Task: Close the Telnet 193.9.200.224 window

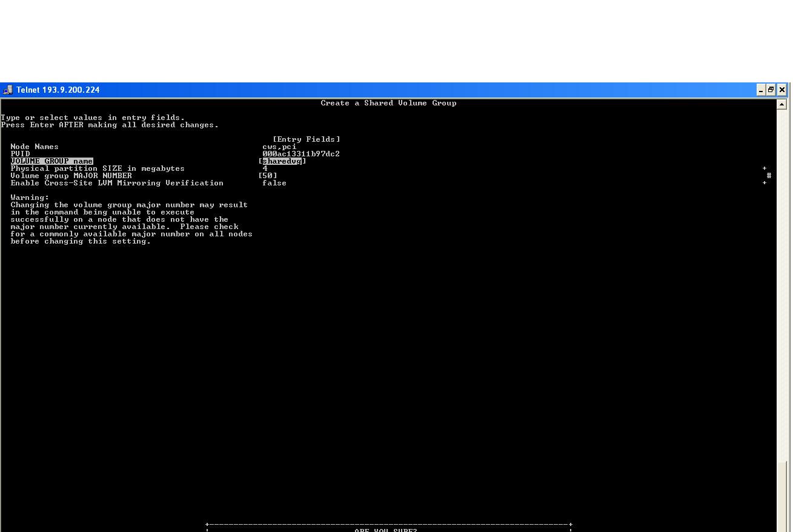Action: (x=782, y=90)
